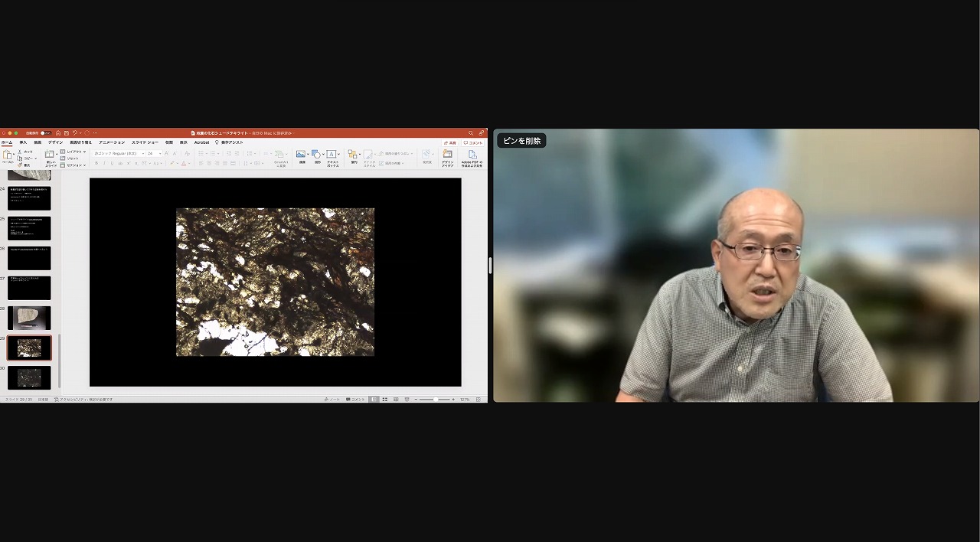Click the accessibility status message
Viewport: 980px width, 542px height.
click(84, 400)
